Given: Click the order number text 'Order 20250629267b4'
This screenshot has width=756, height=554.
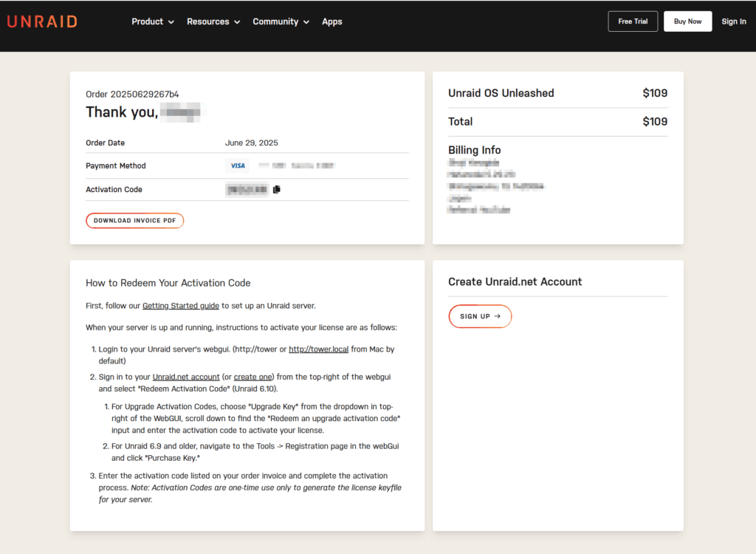Looking at the screenshot, I should [132, 94].
